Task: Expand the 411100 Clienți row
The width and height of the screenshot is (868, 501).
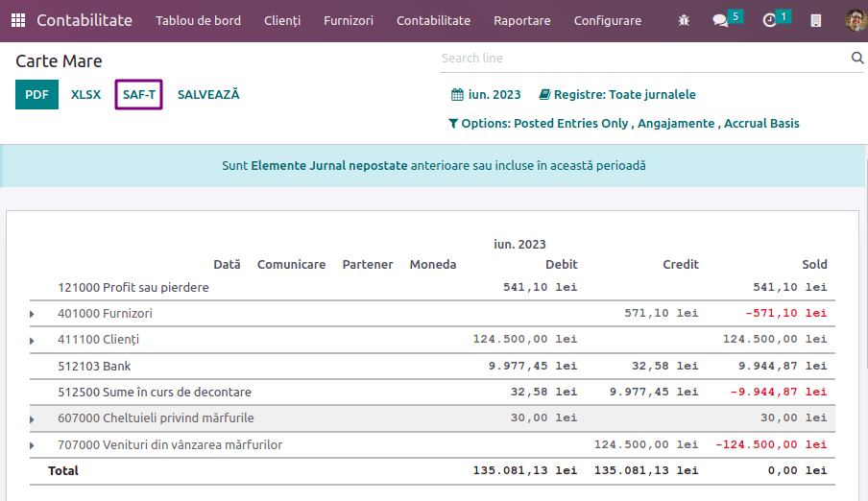Action: (32, 340)
